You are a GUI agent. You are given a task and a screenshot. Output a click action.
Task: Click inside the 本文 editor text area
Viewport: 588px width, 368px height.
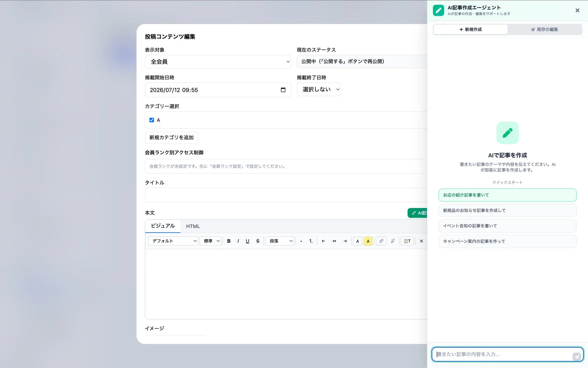(x=286, y=284)
